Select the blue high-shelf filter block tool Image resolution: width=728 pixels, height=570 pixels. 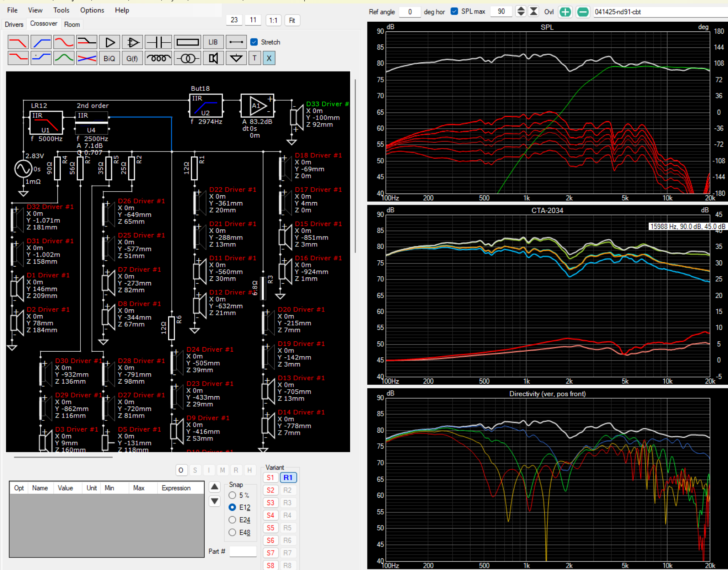coord(41,58)
